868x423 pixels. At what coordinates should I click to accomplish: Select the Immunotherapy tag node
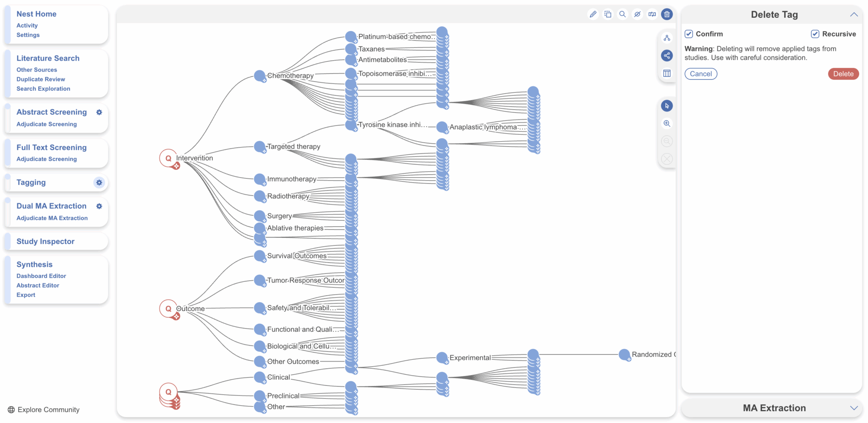pos(260,179)
